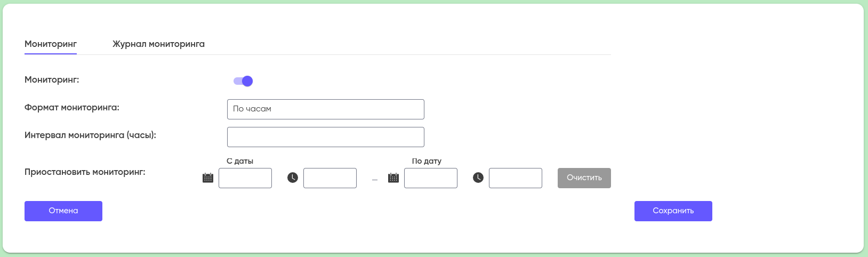
Task: Click the "По дату" date input field
Action: click(431, 178)
